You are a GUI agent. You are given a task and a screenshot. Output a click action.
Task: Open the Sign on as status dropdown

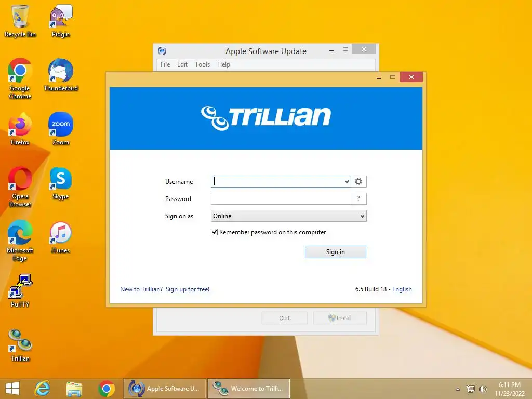point(289,216)
